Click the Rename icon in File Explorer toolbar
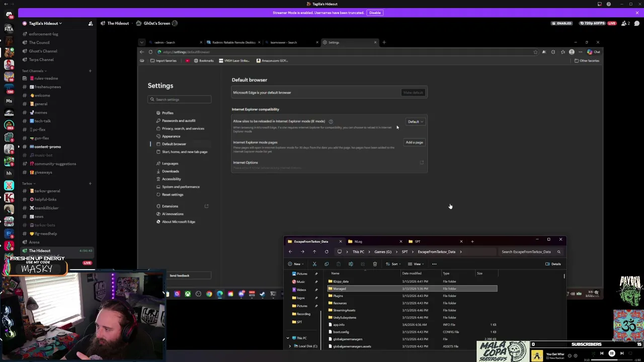 pyautogui.click(x=351, y=264)
